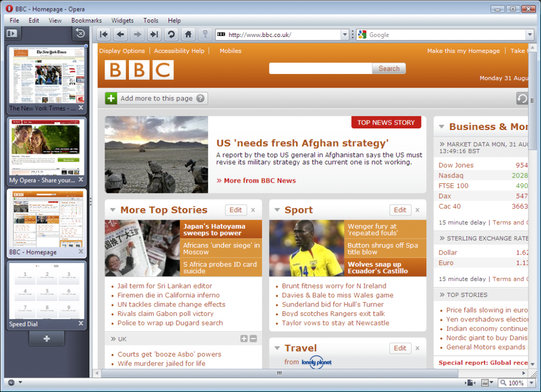Expand the UK section with plus icon
Viewport: 541px width, 392px height.
pos(244,339)
